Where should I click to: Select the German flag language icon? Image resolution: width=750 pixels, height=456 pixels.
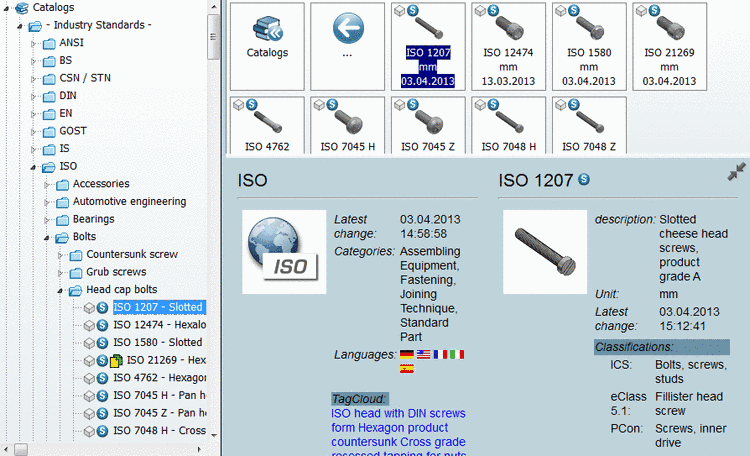pyautogui.click(x=407, y=355)
